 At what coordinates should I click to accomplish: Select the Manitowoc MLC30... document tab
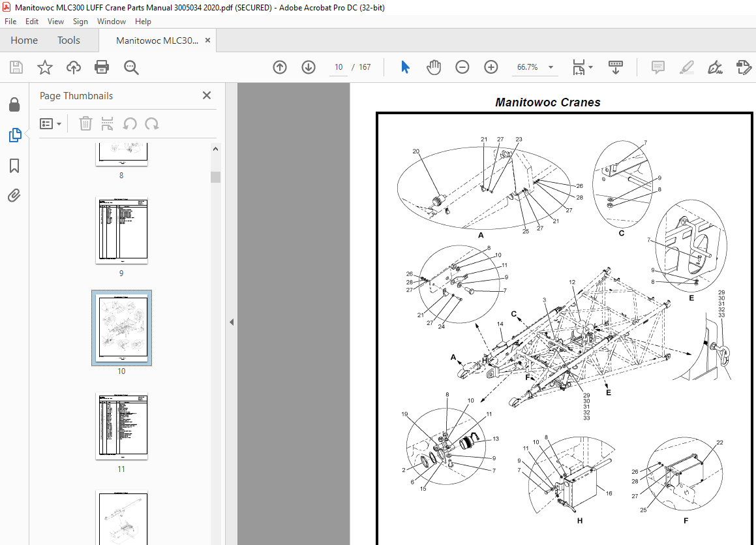pyautogui.click(x=157, y=40)
